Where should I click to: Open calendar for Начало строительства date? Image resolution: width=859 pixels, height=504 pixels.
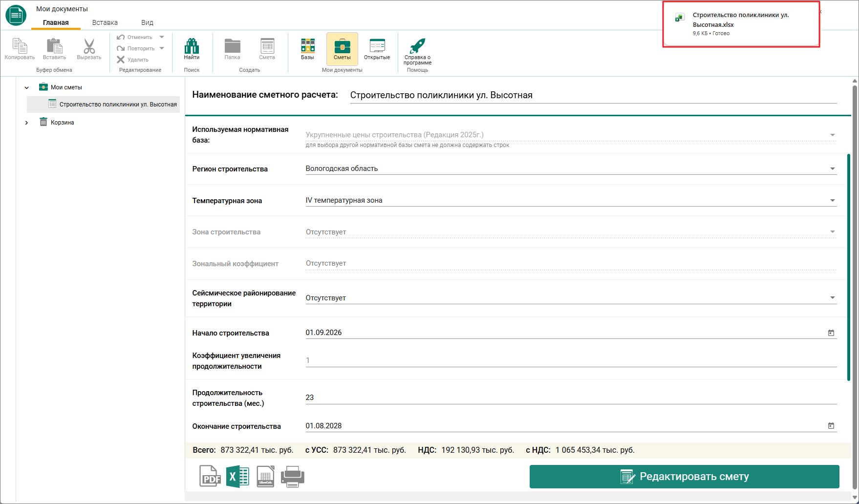pyautogui.click(x=831, y=333)
